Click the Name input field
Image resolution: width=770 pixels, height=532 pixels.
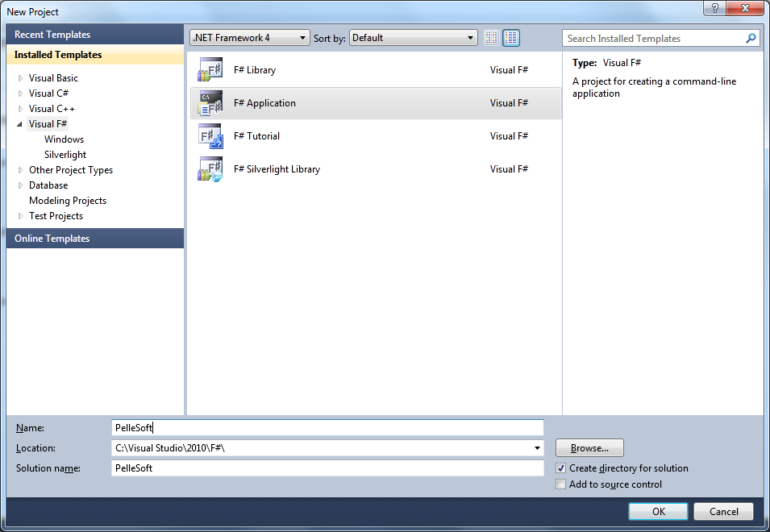point(327,427)
